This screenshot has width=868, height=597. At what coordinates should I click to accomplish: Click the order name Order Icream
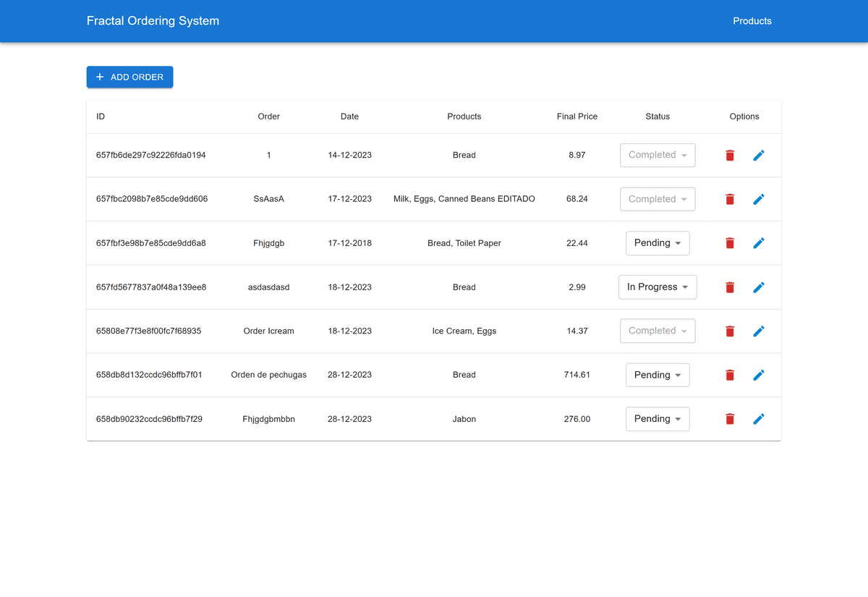pyautogui.click(x=268, y=331)
